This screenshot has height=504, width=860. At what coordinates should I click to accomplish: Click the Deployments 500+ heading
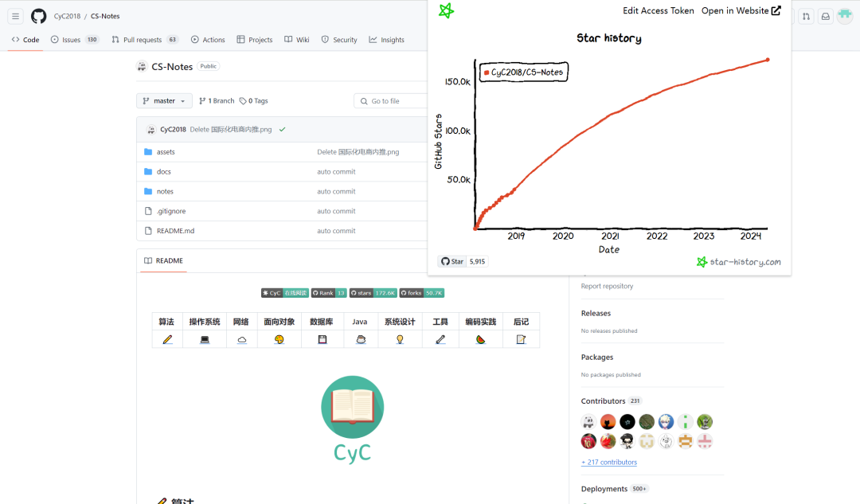[614, 489]
